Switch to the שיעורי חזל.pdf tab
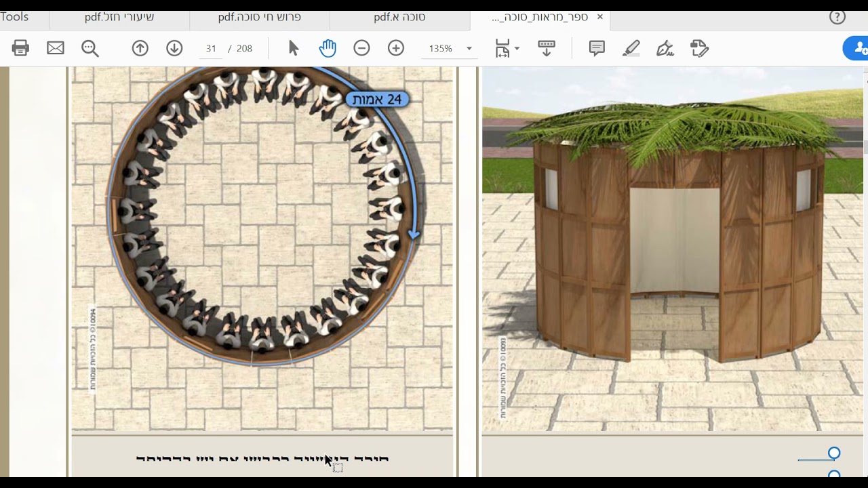The width and height of the screenshot is (868, 488). click(x=119, y=17)
